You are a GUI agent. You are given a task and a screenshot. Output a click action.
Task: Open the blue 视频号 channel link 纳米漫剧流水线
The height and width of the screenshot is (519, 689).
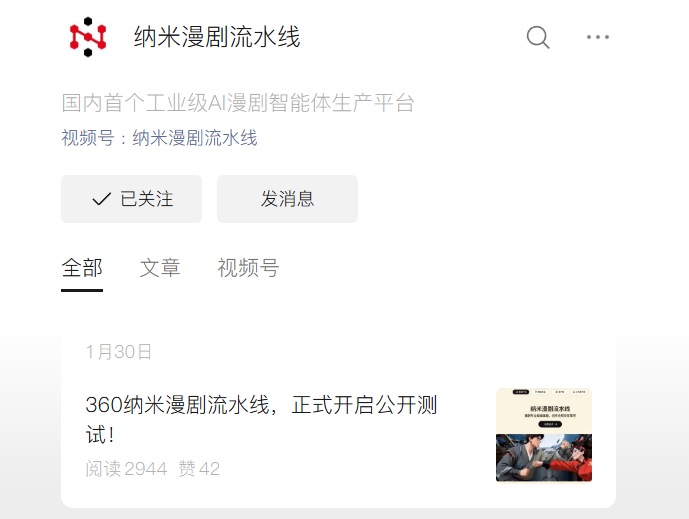pos(195,138)
